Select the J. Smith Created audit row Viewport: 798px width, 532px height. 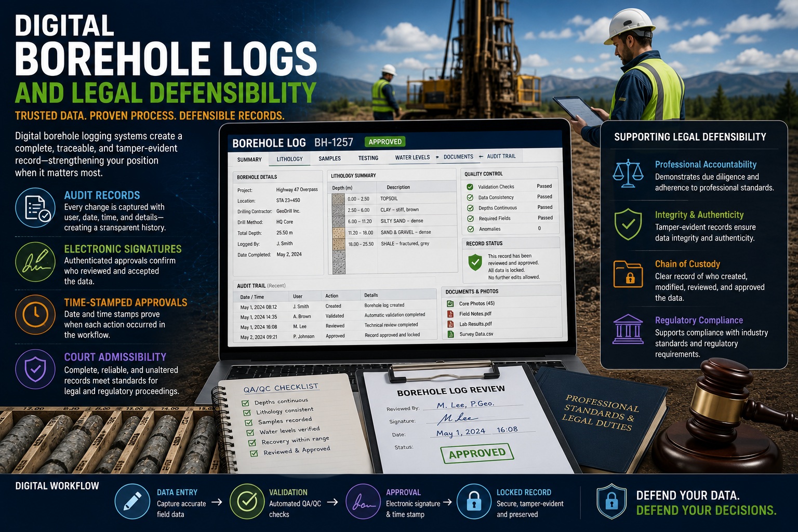click(335, 306)
